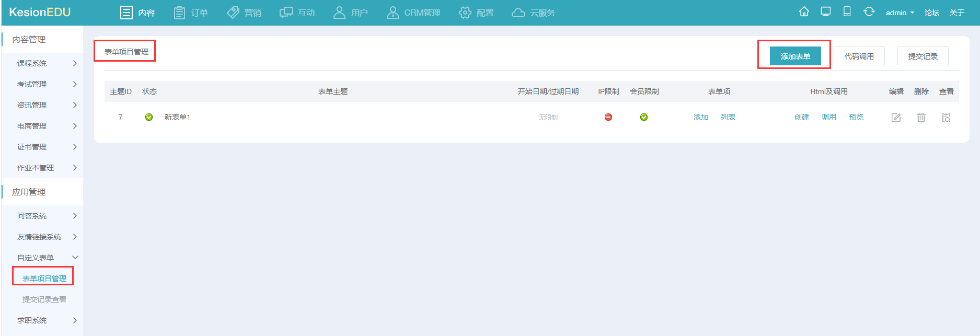This screenshot has height=336, width=980.
Task: Click the 代码调用 button
Action: coord(859,56)
